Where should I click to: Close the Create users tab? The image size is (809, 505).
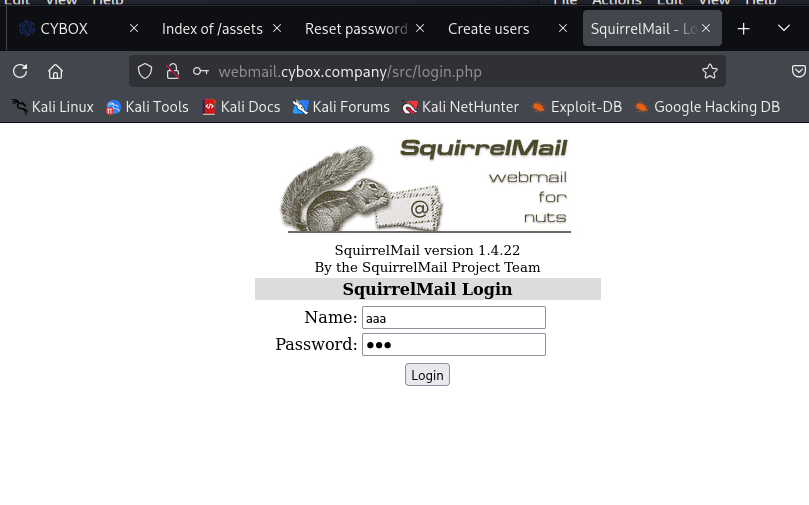[563, 29]
